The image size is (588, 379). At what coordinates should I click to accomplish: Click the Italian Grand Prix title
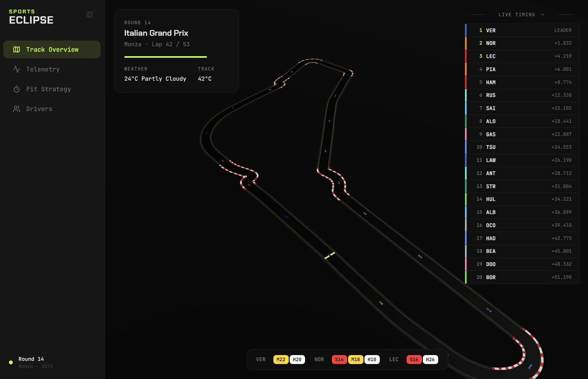(x=156, y=33)
